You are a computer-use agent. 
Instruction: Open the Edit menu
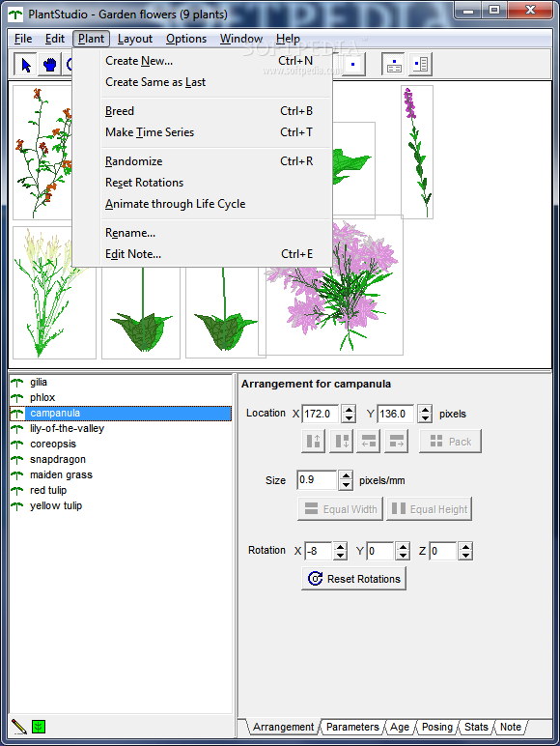click(55, 39)
